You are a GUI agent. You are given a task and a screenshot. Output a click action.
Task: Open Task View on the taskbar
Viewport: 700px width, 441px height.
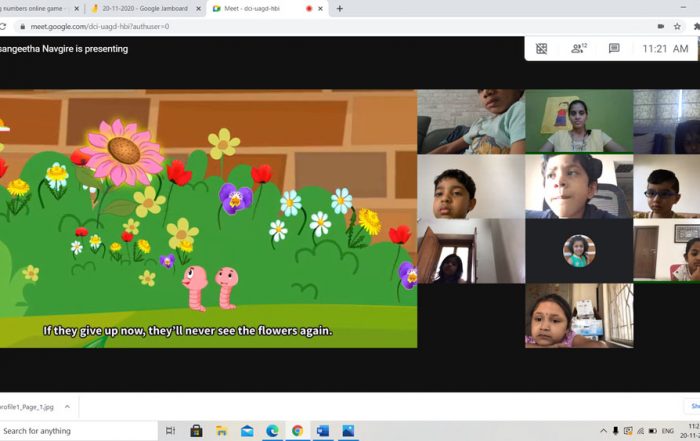coord(171,431)
